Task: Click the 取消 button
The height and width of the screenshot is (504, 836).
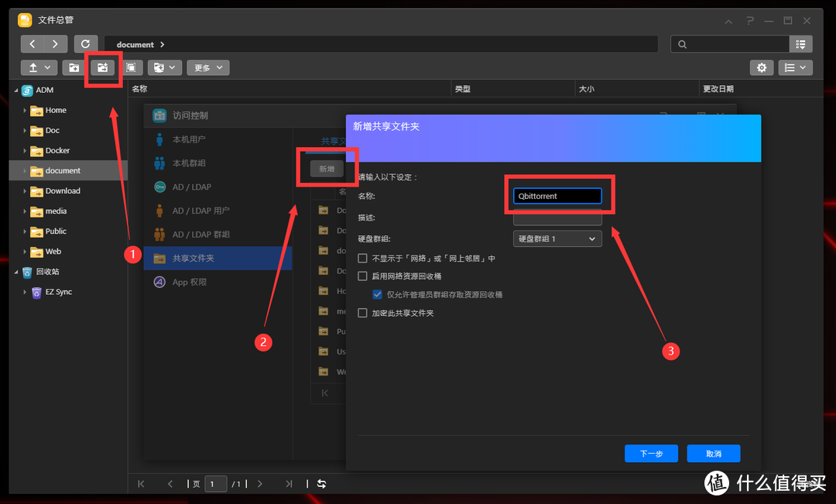Action: (x=714, y=454)
